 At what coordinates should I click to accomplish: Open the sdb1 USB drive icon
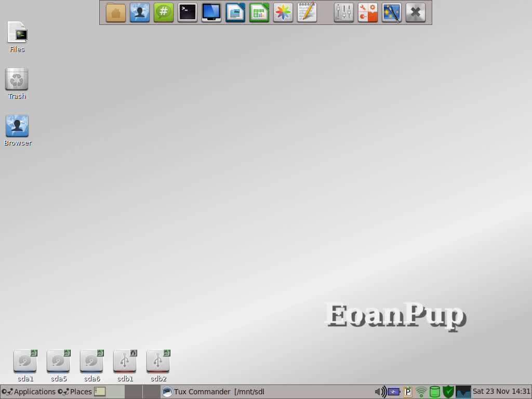pos(125,366)
